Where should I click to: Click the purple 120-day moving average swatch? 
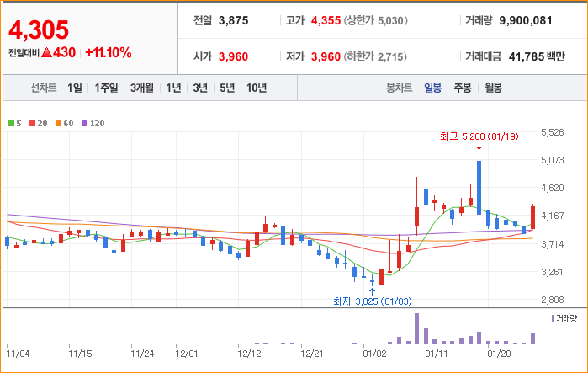[x=84, y=124]
